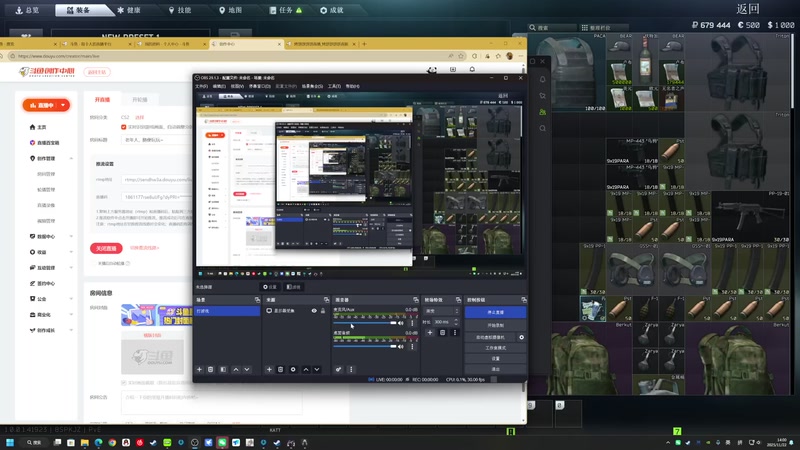This screenshot has width=800, height=450.
Task: Pop out the OBS Scenes dock
Action: click(257, 300)
